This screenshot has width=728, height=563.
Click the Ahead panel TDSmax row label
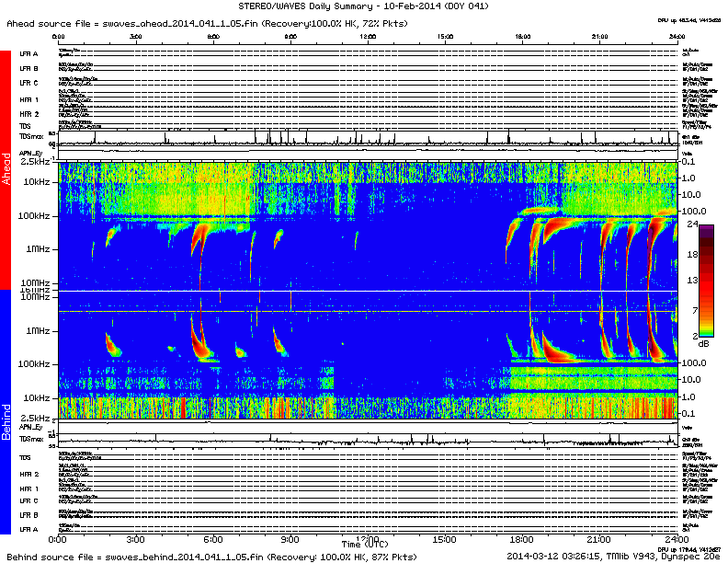[31, 137]
